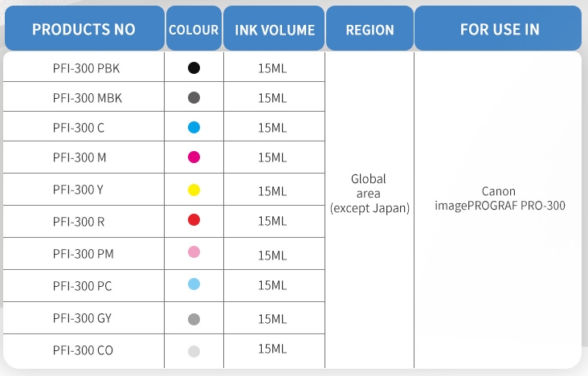Image resolution: width=588 pixels, height=376 pixels.
Task: Click the dark gray MBK colour dot
Action: [194, 97]
